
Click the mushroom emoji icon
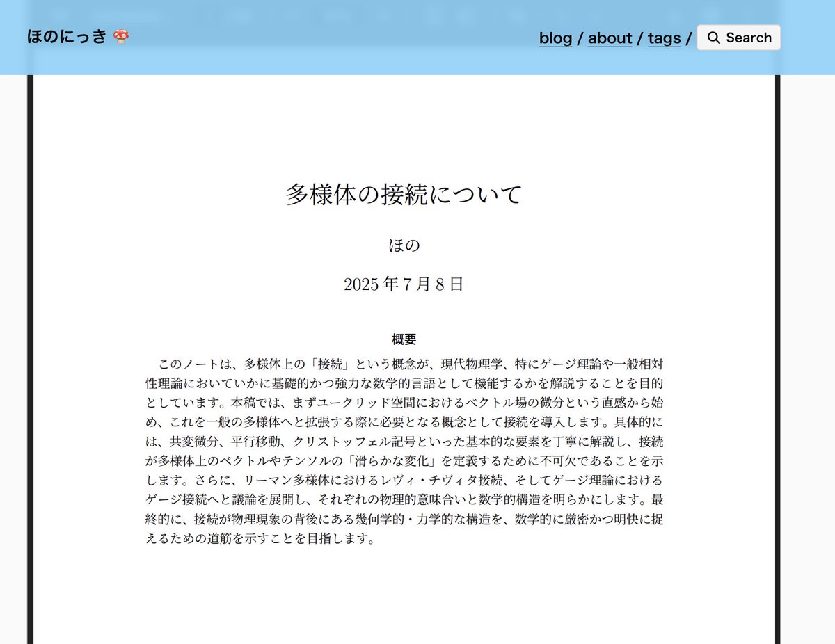(x=121, y=37)
